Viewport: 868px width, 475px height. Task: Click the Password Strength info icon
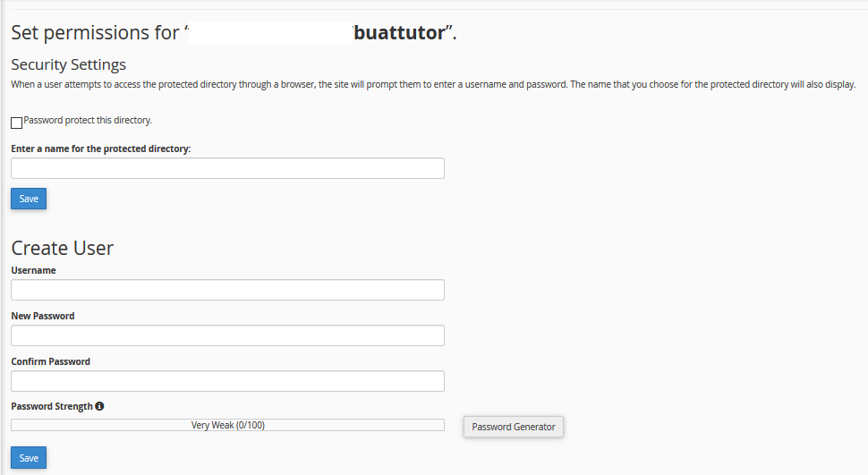click(99, 406)
